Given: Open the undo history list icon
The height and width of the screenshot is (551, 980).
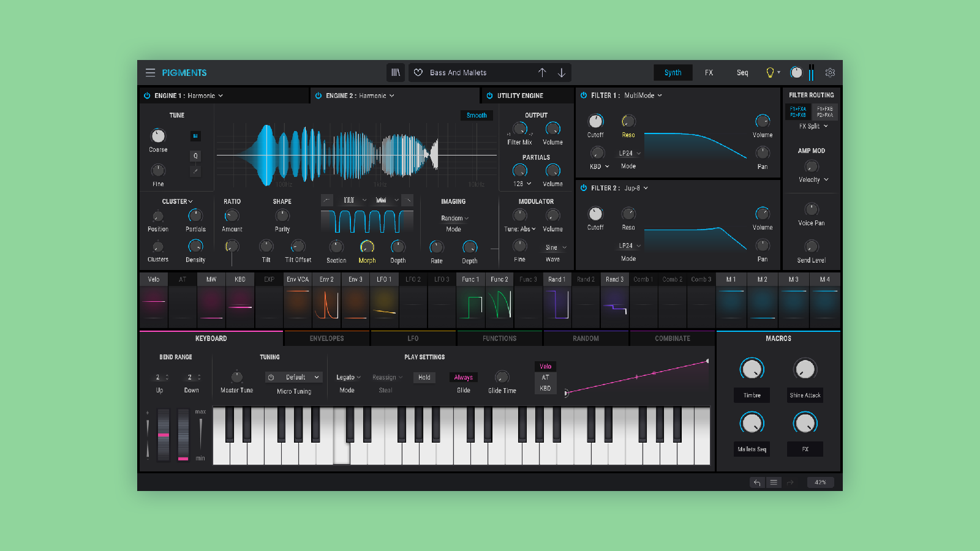Looking at the screenshot, I should (x=774, y=482).
